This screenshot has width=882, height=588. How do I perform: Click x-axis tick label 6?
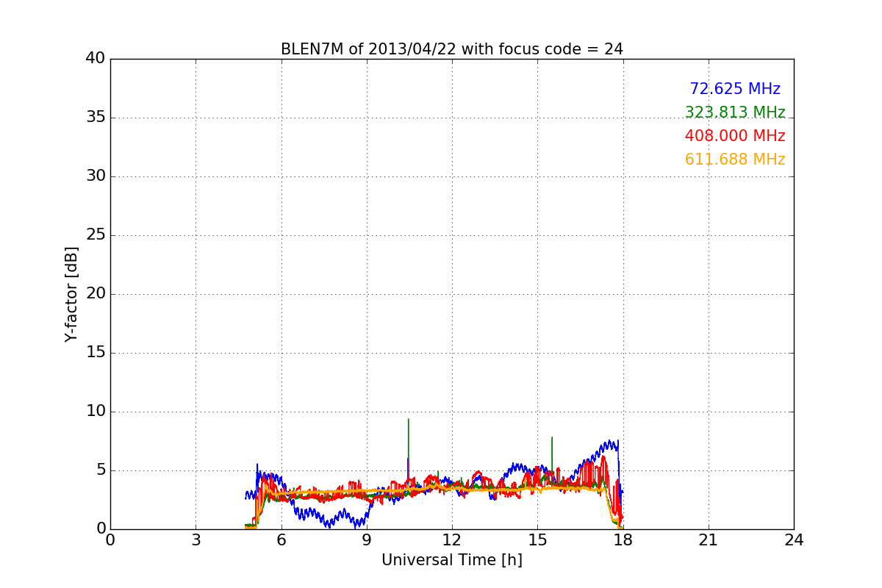pyautogui.click(x=282, y=540)
